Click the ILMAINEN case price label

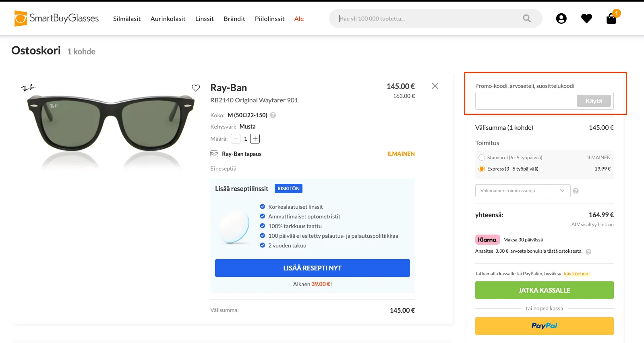click(401, 154)
